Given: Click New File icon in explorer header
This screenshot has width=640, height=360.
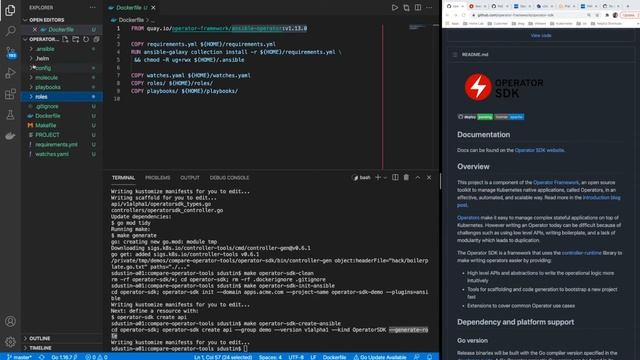Looking at the screenshot, I should pyautogui.click(x=65, y=39).
